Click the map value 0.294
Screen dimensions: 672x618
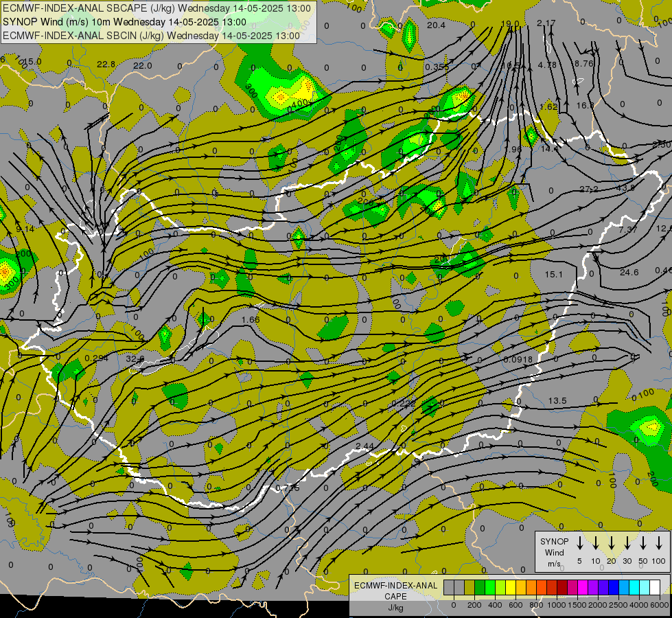point(96,358)
